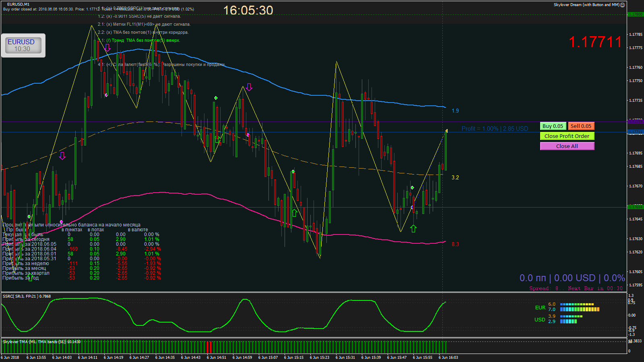This screenshot has height=362, width=644.
Task: Click the 16:05:30 clock text
Action: tap(248, 10)
